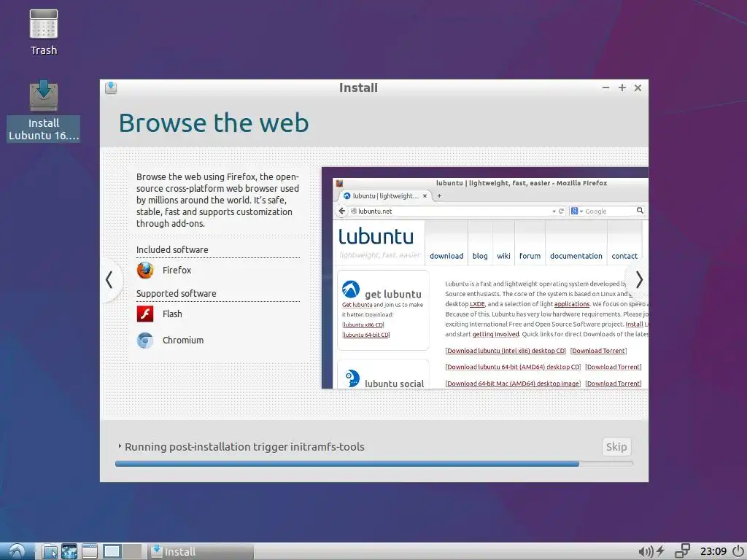The height and width of the screenshot is (560, 747).
Task: Click the installer icon in the Install title bar
Action: [111, 87]
